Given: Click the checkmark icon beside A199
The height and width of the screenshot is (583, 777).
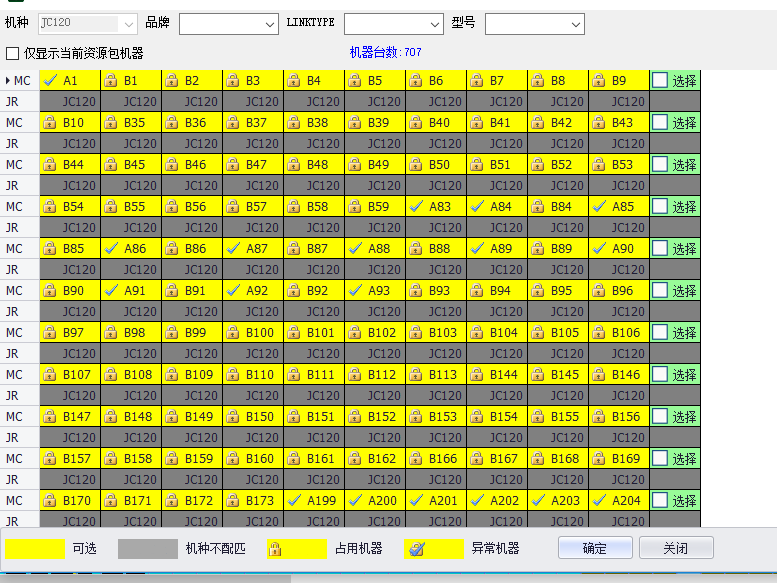Looking at the screenshot, I should pyautogui.click(x=293, y=501).
